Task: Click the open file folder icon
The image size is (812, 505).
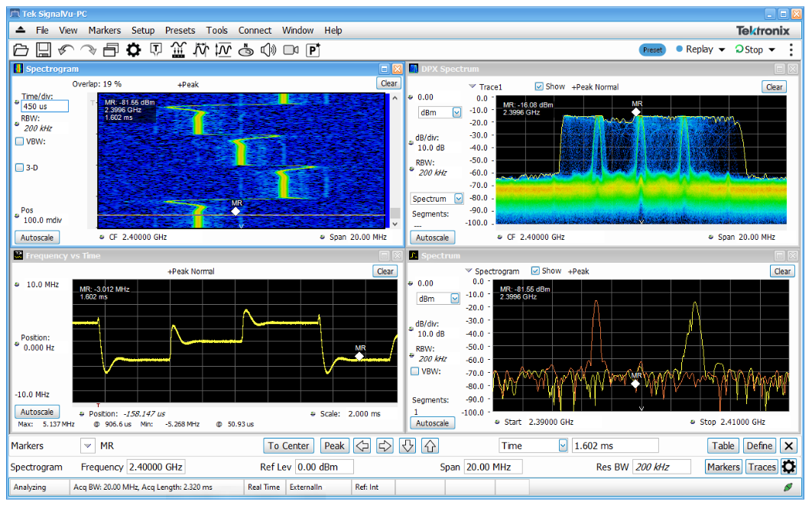Action: click(x=21, y=50)
